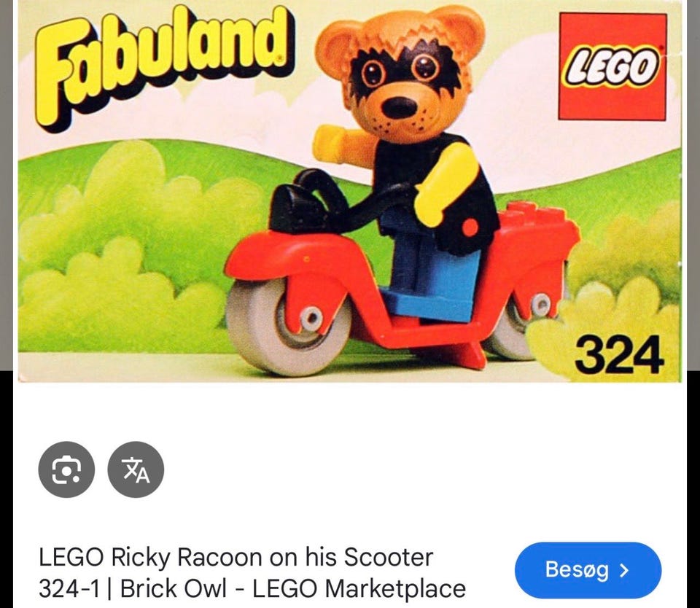This screenshot has height=608, width=700.
Task: Click the Brick Owl - LEGO Marketplace text
Action: [293, 588]
